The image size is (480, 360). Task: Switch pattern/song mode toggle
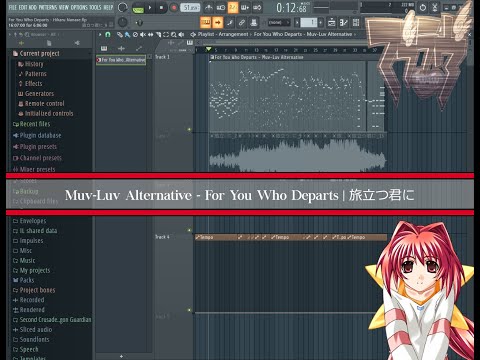[138, 8]
